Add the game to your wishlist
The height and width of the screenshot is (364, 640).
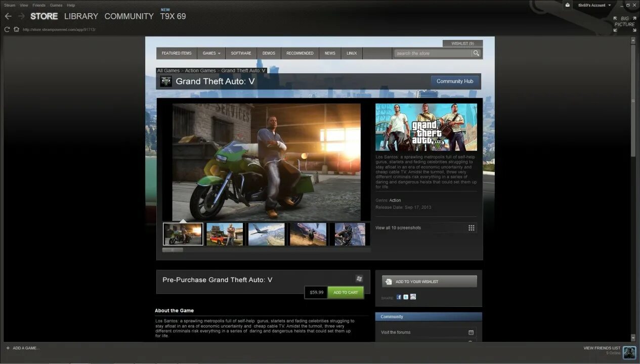[429, 282]
